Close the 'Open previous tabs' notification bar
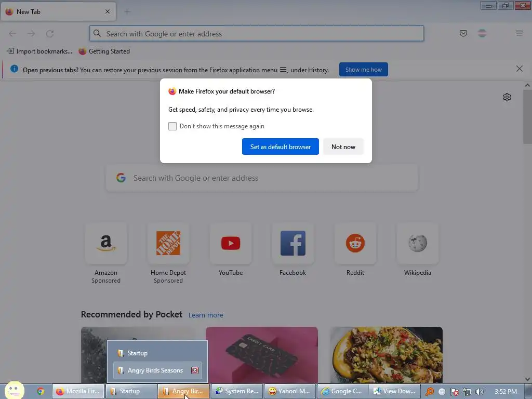The image size is (532, 399). pyautogui.click(x=519, y=69)
